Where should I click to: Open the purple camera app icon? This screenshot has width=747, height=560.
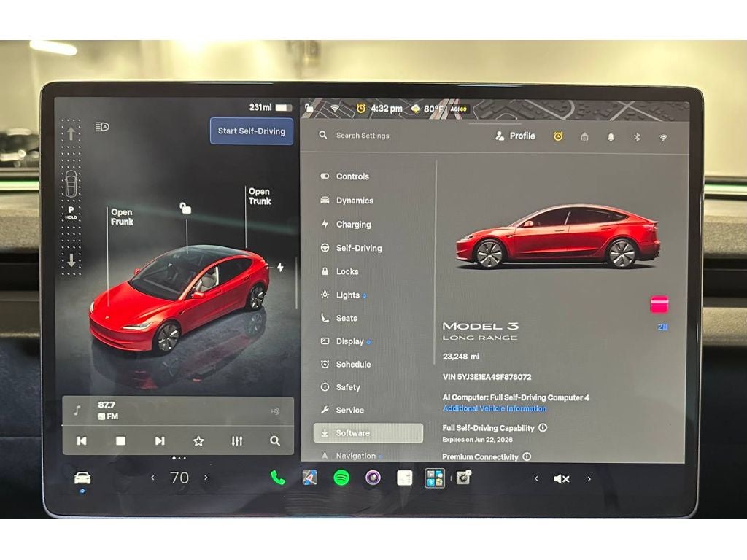tap(373, 477)
